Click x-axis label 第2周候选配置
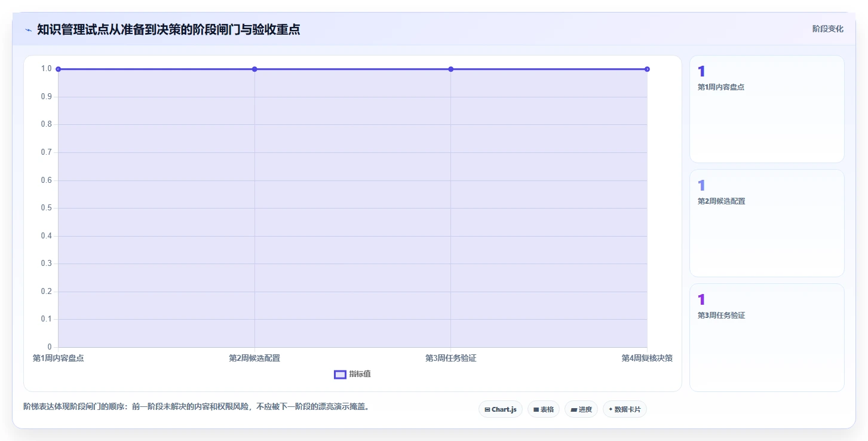The height and width of the screenshot is (441, 868). (254, 359)
